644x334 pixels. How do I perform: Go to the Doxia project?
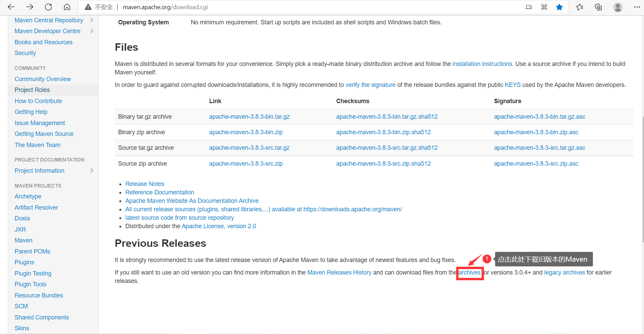point(22,218)
